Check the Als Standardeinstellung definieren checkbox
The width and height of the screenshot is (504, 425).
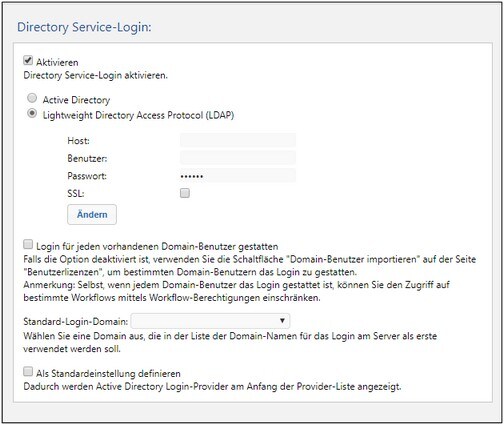coord(28,371)
